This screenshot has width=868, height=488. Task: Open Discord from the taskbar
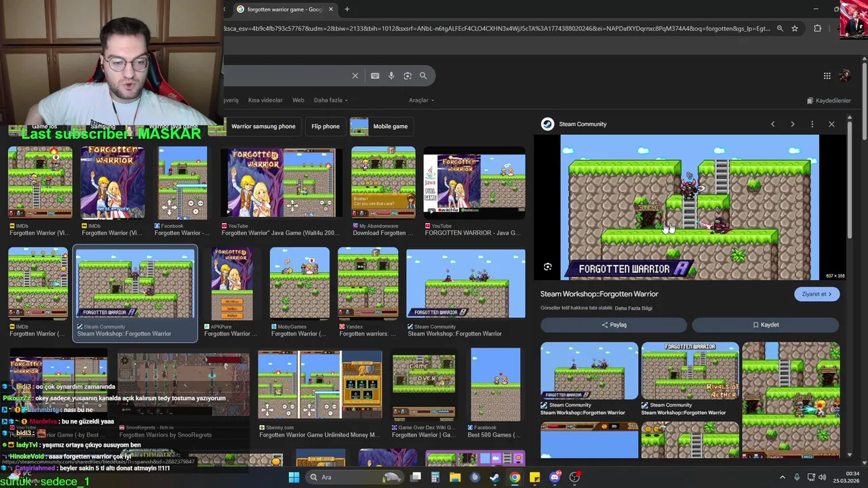[555, 477]
